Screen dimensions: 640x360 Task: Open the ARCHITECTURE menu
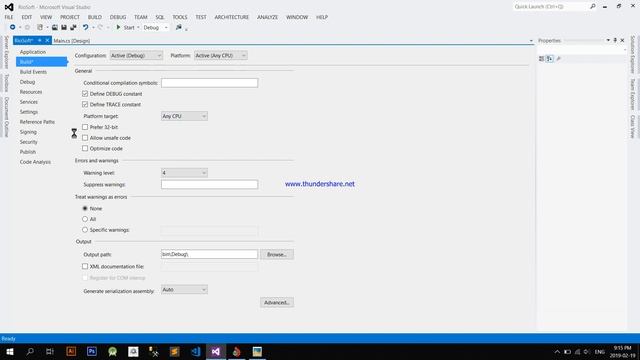231,17
